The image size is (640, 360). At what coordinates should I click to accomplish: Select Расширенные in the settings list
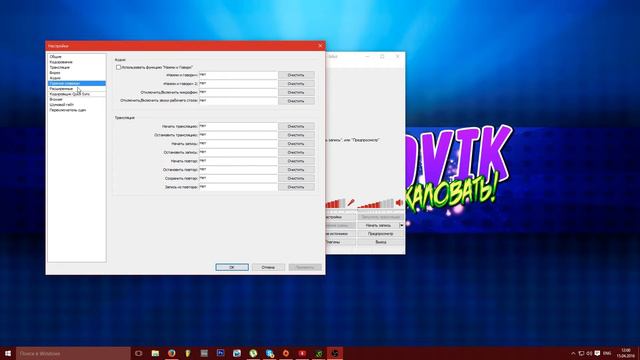[x=76, y=89]
